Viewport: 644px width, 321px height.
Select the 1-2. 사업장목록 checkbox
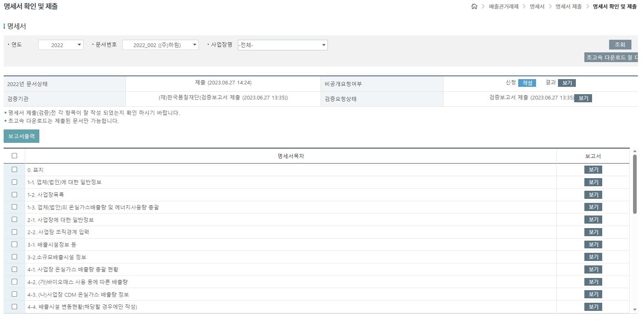tap(15, 195)
